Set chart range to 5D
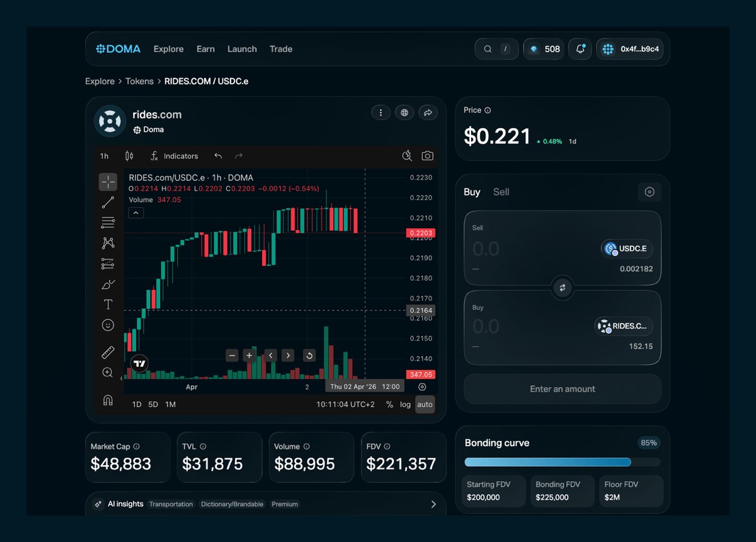Image resolution: width=756 pixels, height=542 pixels. pyautogui.click(x=153, y=405)
